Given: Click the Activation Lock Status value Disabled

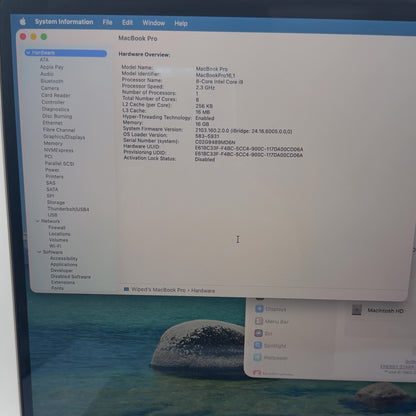Looking at the screenshot, I should (x=205, y=159).
